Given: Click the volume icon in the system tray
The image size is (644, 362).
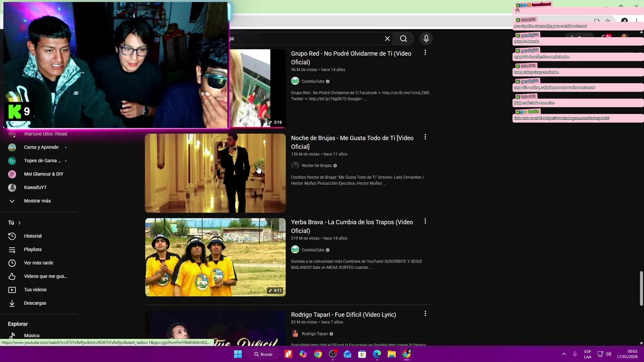Looking at the screenshot, I should (608, 354).
